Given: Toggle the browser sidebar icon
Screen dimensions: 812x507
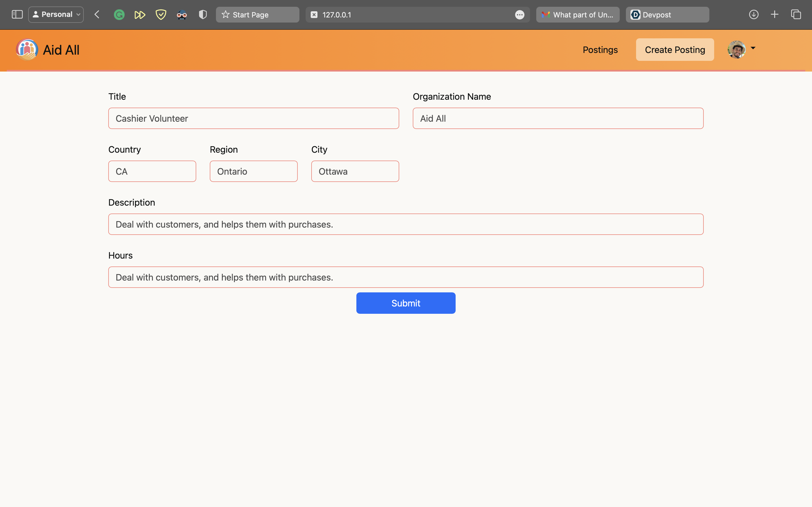Looking at the screenshot, I should (17, 14).
